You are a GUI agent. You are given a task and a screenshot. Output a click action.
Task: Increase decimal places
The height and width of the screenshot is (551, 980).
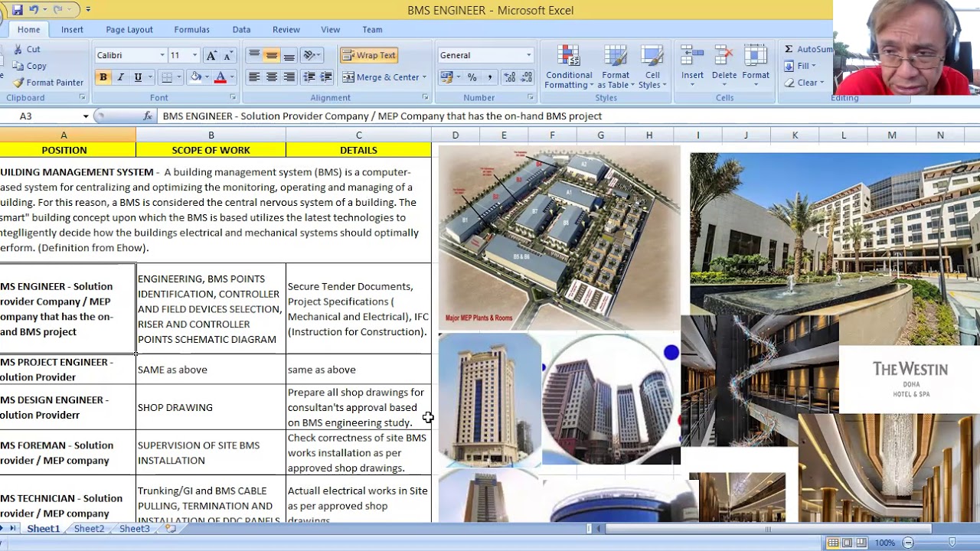(x=509, y=77)
